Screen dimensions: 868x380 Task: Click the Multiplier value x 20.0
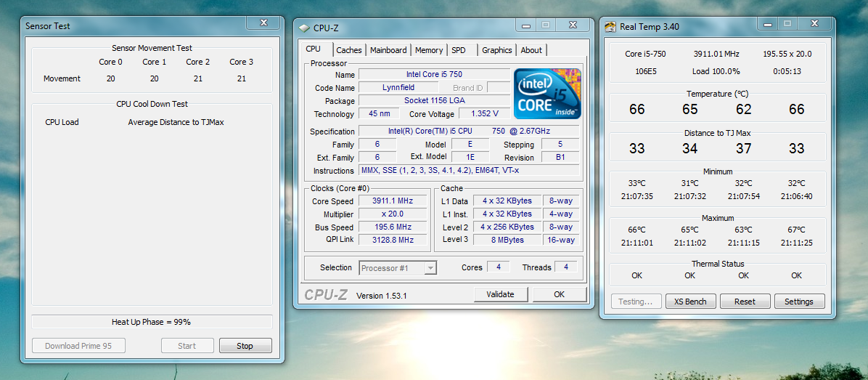(393, 214)
